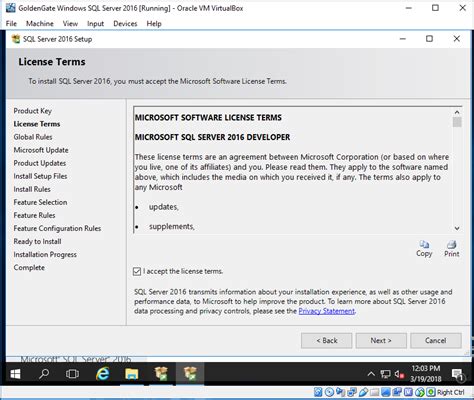Image resolution: width=474 pixels, height=400 pixels.
Task: Click VirtualBox keyboard capture indicator
Action: [431, 392]
